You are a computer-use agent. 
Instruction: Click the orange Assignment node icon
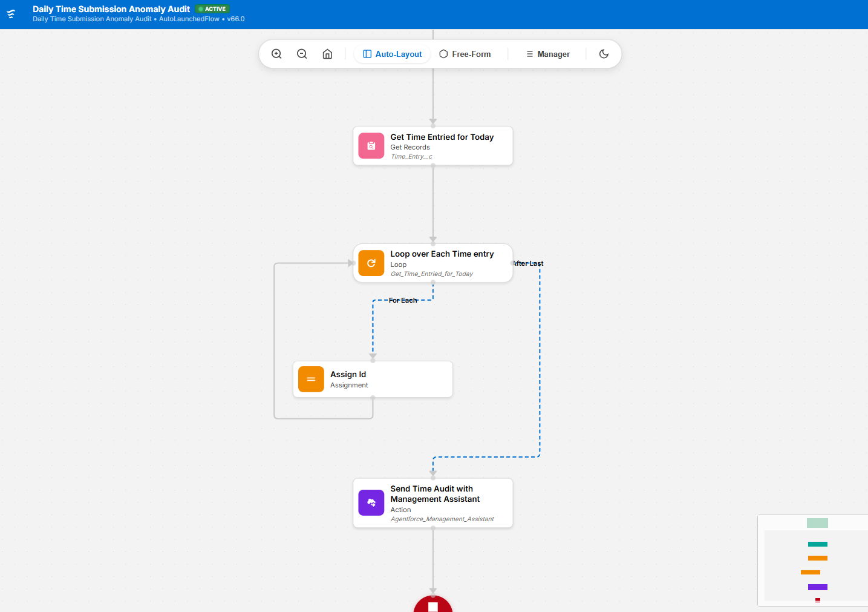311,380
